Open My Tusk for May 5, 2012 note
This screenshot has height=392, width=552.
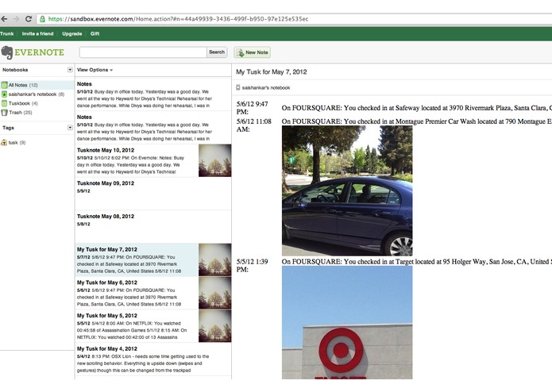coord(153,326)
